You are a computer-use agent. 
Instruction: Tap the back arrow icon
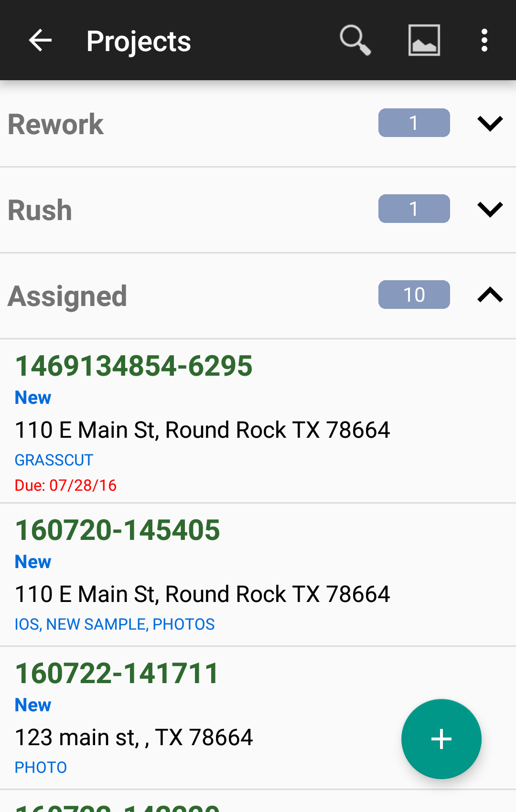(40, 40)
